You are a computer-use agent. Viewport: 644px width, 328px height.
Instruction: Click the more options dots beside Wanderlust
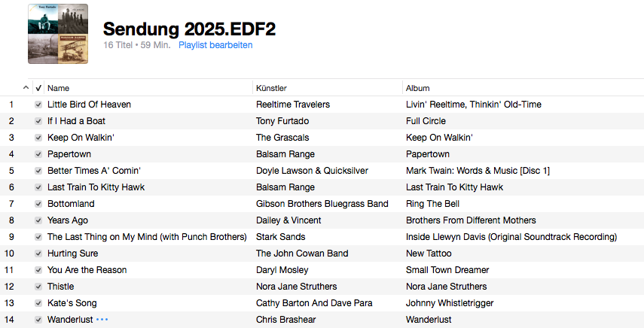(x=102, y=320)
